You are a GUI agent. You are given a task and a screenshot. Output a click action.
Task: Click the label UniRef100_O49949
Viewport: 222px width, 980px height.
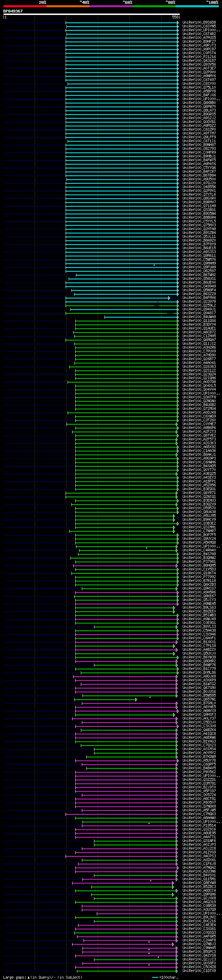click(199, 286)
